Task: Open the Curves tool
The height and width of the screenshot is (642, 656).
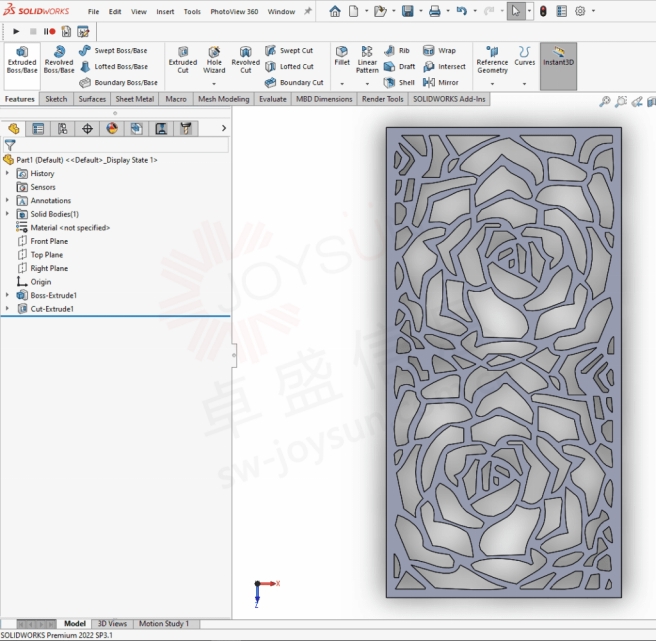Action: (525, 56)
